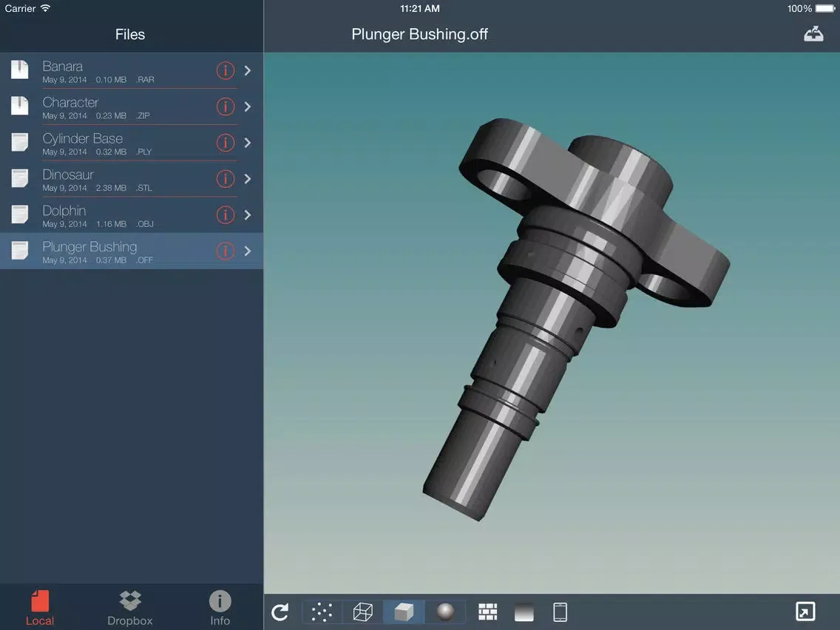Select the Banara file name
This screenshot has height=630, width=840.
tap(63, 67)
